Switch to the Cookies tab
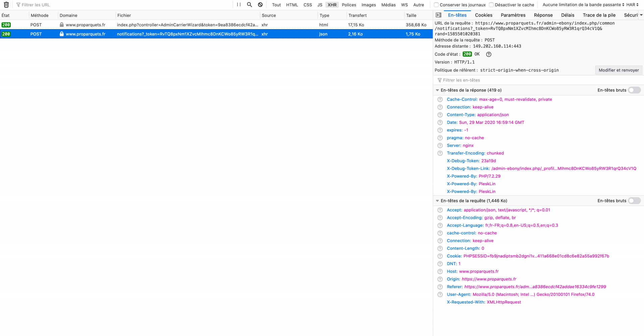The height and width of the screenshot is (336, 644). [484, 15]
